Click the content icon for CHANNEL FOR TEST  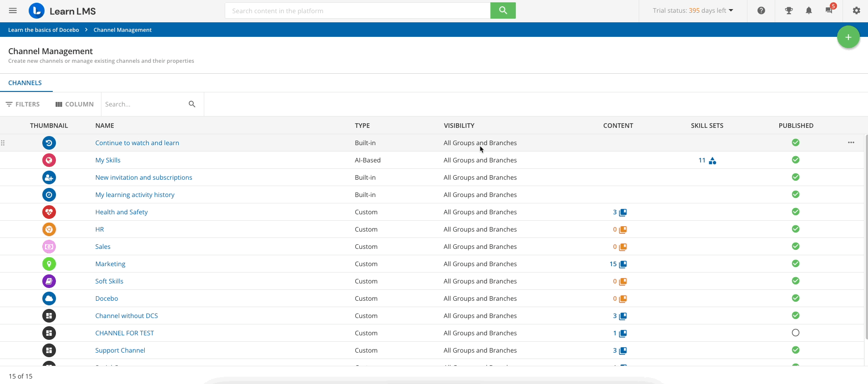click(623, 333)
